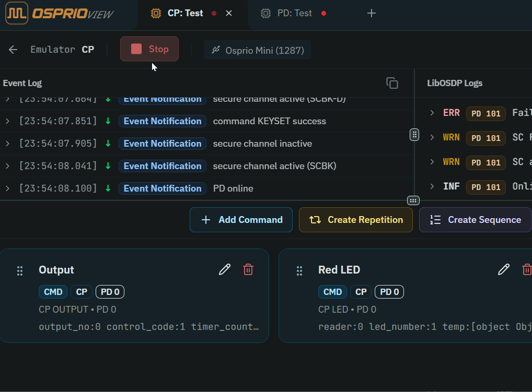Click the Osprio Mini (1287) device button

point(258,50)
